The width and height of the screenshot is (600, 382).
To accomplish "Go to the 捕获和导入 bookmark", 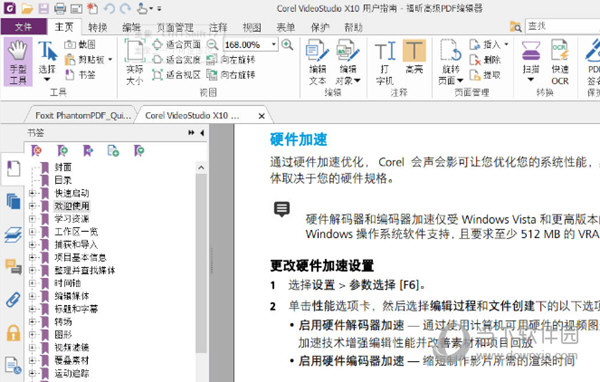I will pos(76,245).
